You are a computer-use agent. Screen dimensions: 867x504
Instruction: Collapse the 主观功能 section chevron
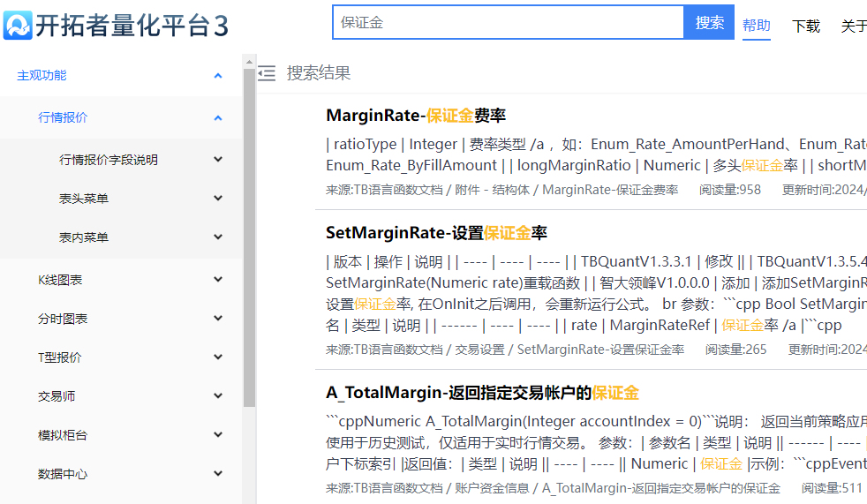[x=218, y=76]
